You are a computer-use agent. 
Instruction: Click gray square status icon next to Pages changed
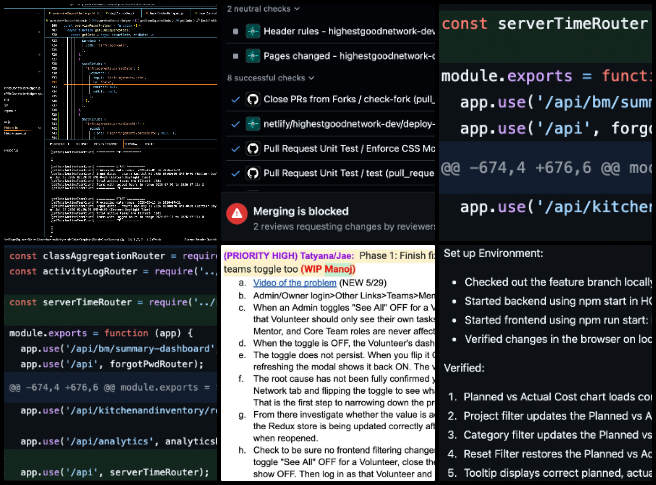click(x=236, y=56)
